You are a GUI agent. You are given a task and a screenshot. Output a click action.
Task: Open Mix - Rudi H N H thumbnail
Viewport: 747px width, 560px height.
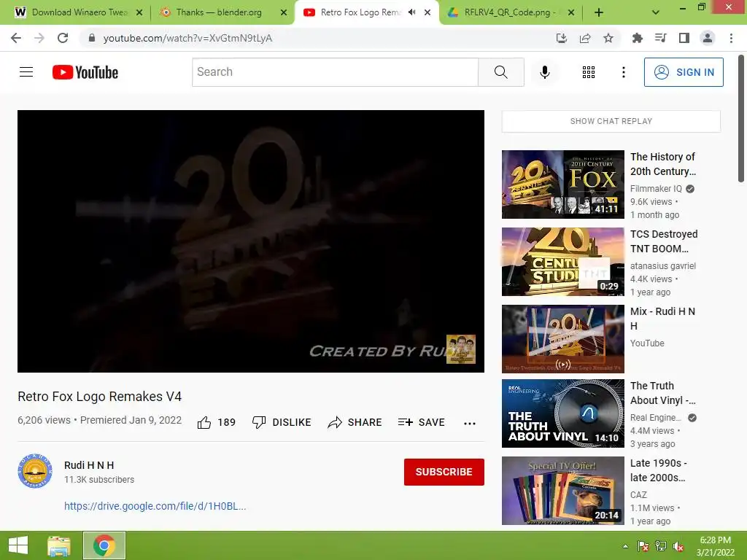(562, 338)
